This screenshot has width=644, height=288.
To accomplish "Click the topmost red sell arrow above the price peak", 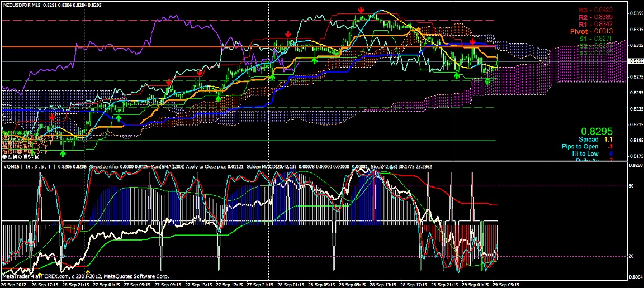I will point(361,11).
